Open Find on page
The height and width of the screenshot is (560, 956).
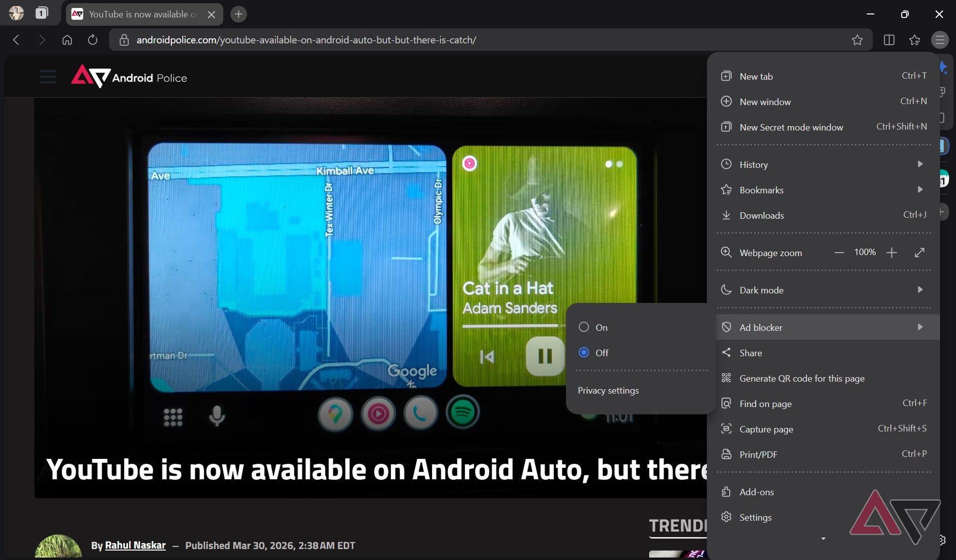coord(823,404)
